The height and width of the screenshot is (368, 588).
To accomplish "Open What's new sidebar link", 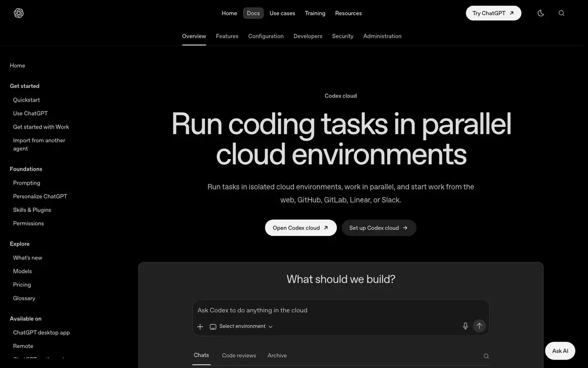I will [27, 258].
